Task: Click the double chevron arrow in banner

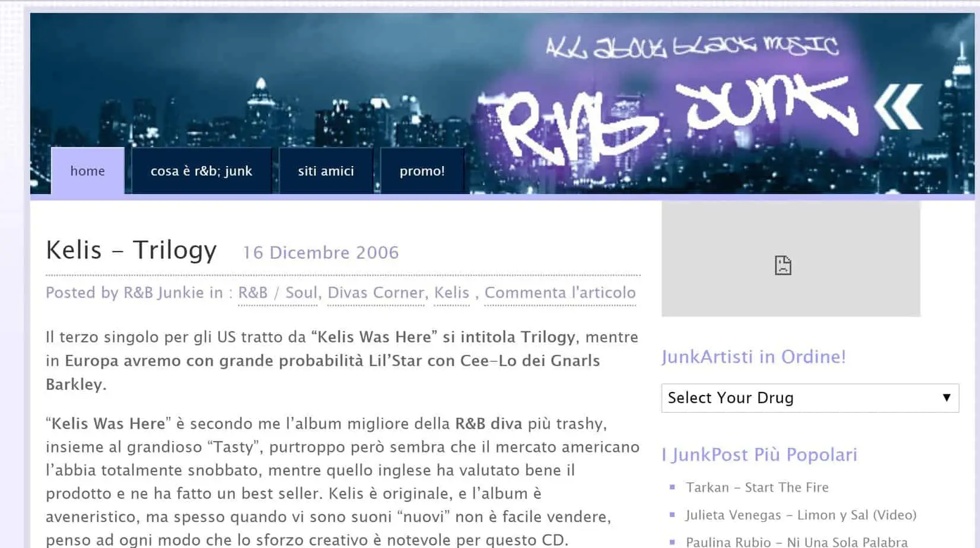Action: tap(898, 107)
